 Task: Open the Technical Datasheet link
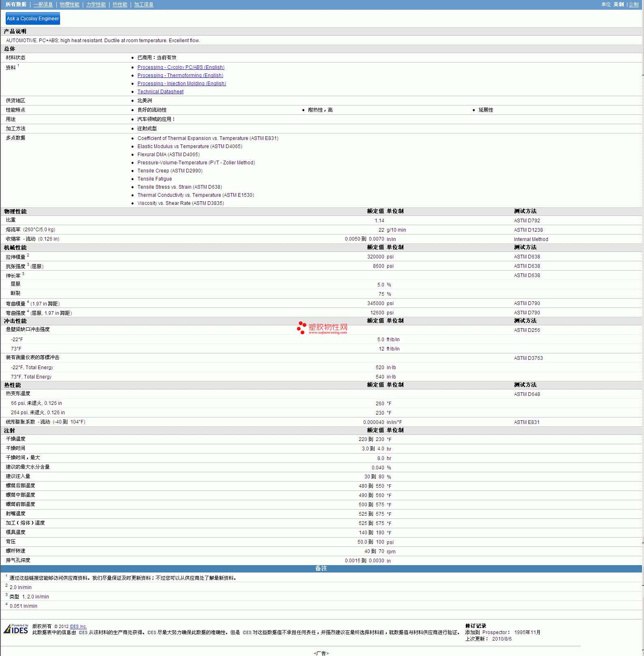tap(160, 92)
